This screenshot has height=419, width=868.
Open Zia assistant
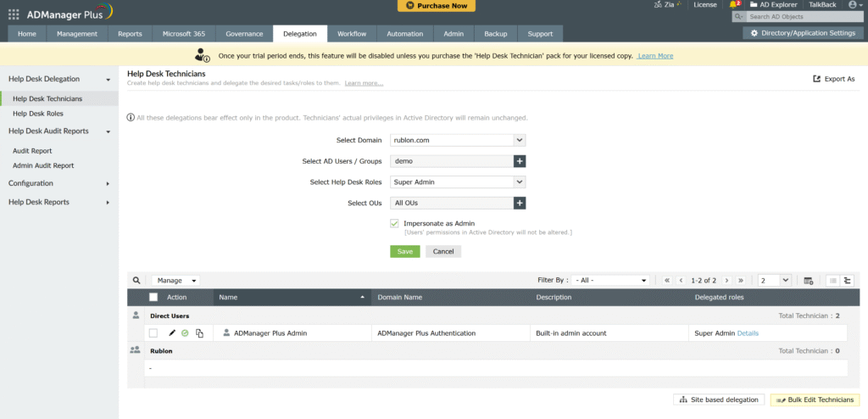666,4
